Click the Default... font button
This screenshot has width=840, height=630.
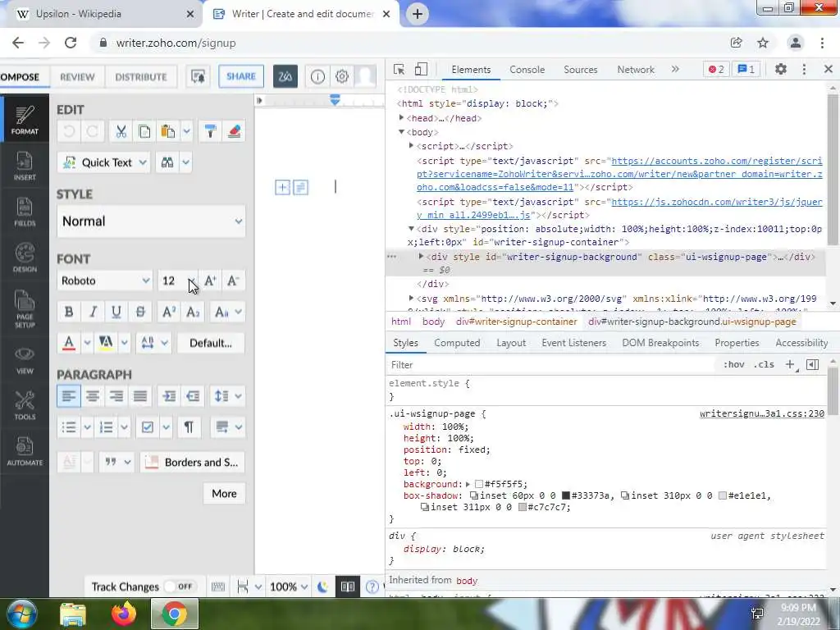(x=211, y=343)
